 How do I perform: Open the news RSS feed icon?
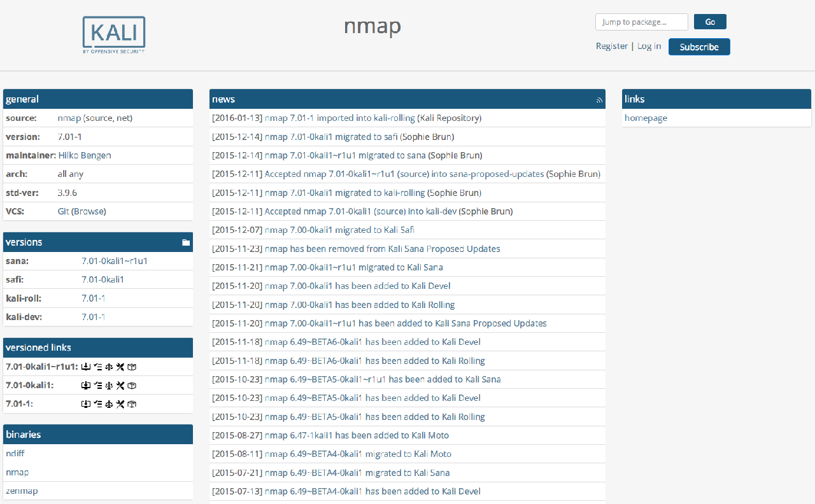(x=599, y=100)
